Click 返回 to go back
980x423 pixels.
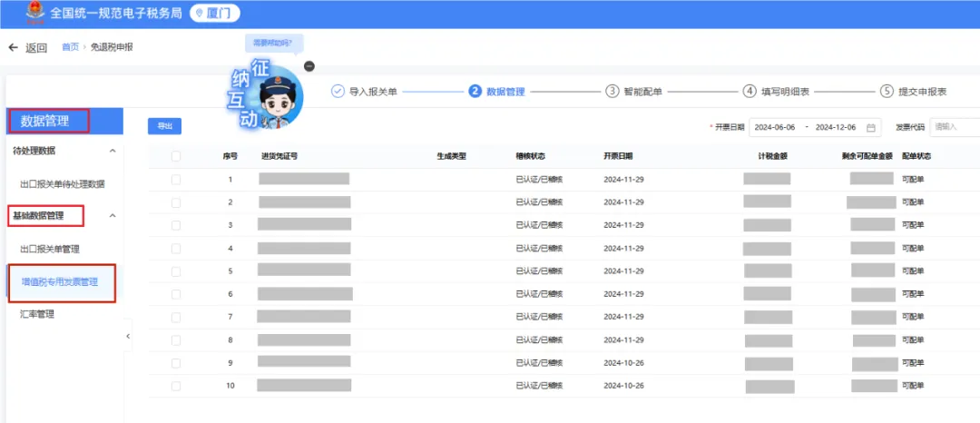point(36,48)
